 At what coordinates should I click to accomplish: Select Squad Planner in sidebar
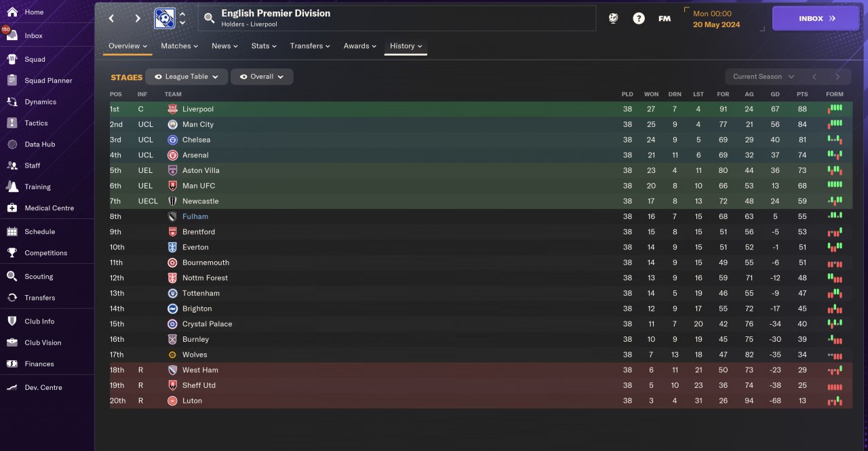pos(48,80)
